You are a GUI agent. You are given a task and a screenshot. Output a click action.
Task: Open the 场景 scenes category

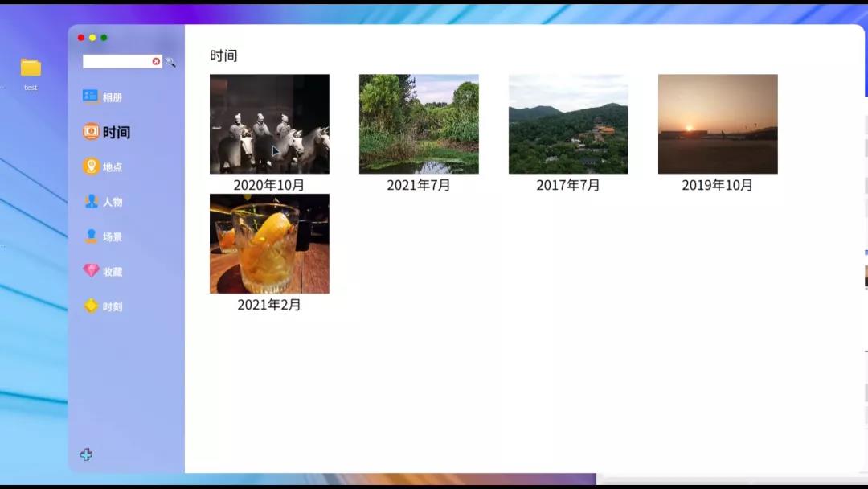click(x=107, y=236)
